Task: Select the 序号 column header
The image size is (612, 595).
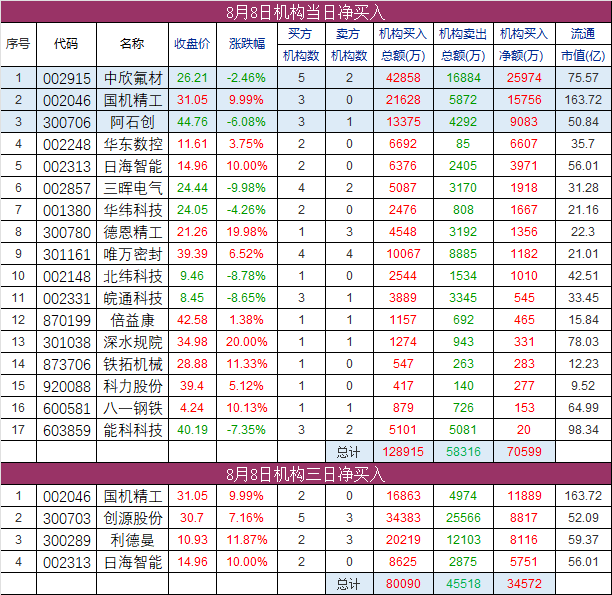Action: pos(18,44)
